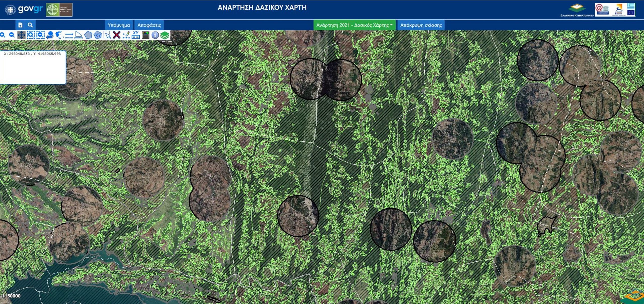
Task: Select the draw polygon tool
Action: pos(88,35)
